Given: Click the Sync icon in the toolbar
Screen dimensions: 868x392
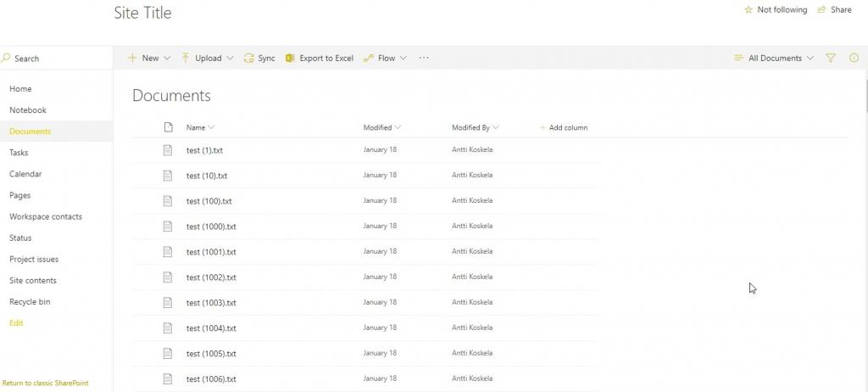Looking at the screenshot, I should coord(248,59).
